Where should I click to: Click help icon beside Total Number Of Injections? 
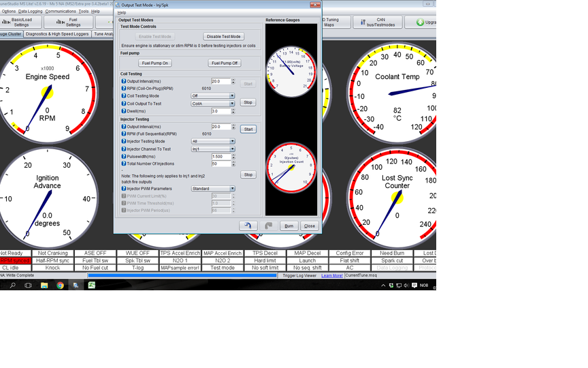pyautogui.click(x=123, y=164)
